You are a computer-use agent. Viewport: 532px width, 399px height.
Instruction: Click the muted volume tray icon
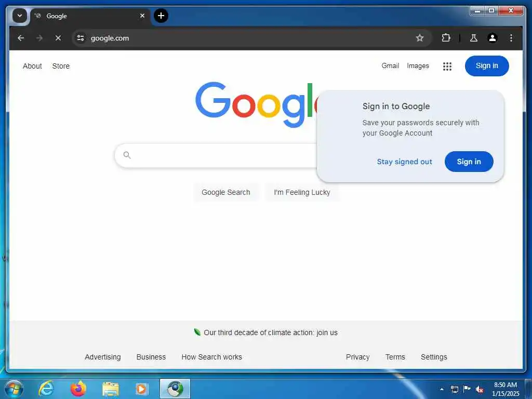tap(480, 389)
